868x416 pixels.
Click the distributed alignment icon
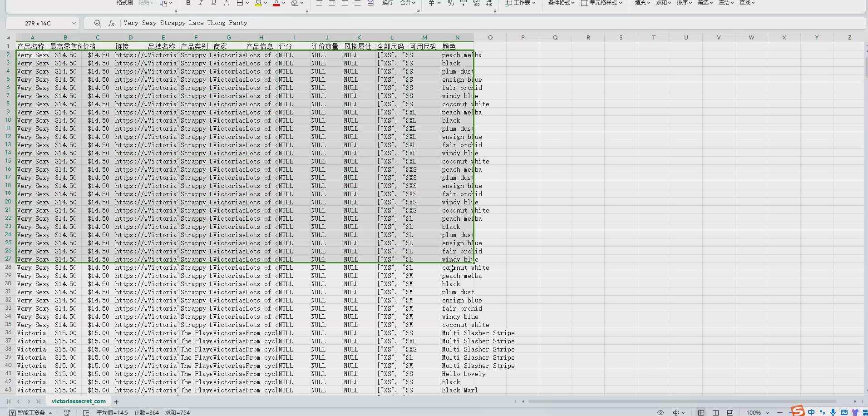click(x=370, y=3)
